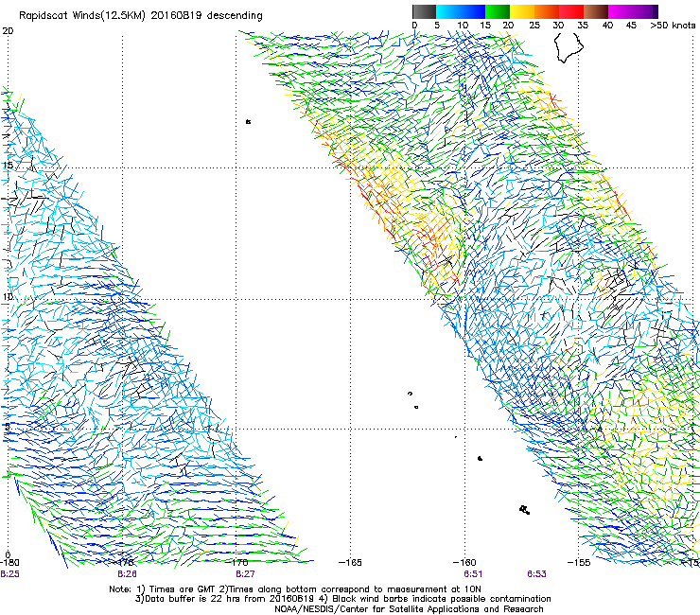The image size is (700, 615).
Task: Click the island outline southeast of longitude -160
Action: tap(525, 510)
